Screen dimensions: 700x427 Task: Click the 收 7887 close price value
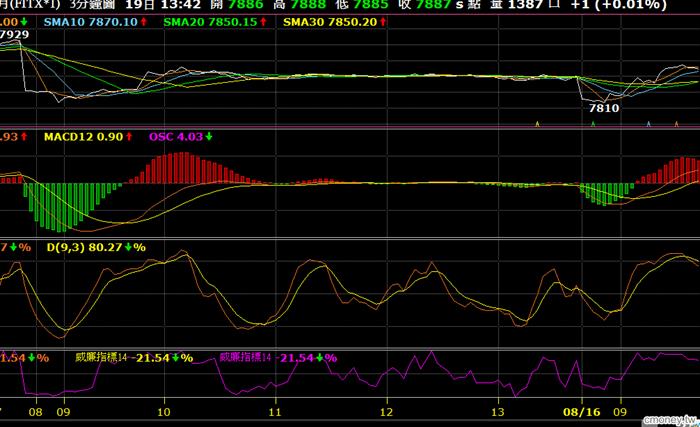[x=424, y=5]
